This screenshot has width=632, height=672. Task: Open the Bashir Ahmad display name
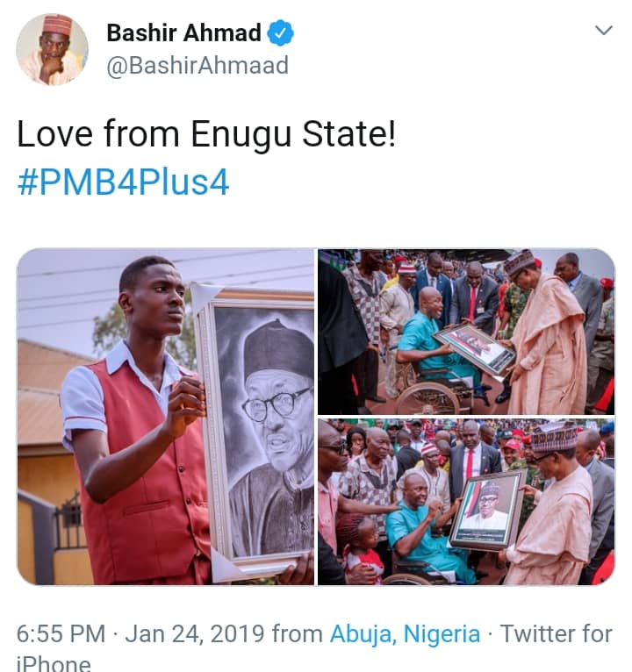click(183, 33)
